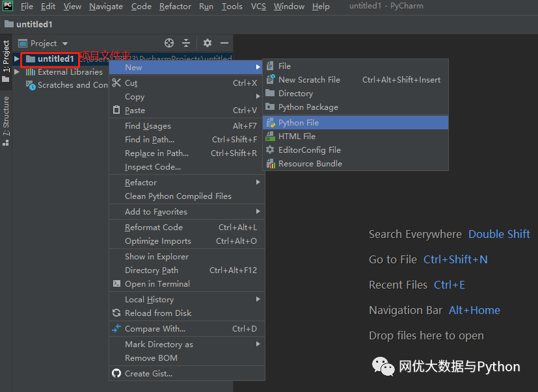
Task: Open the Code menu
Action: point(141,6)
